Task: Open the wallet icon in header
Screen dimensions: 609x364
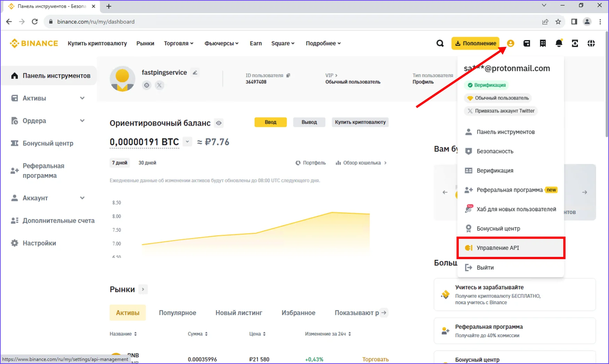Action: click(x=527, y=43)
